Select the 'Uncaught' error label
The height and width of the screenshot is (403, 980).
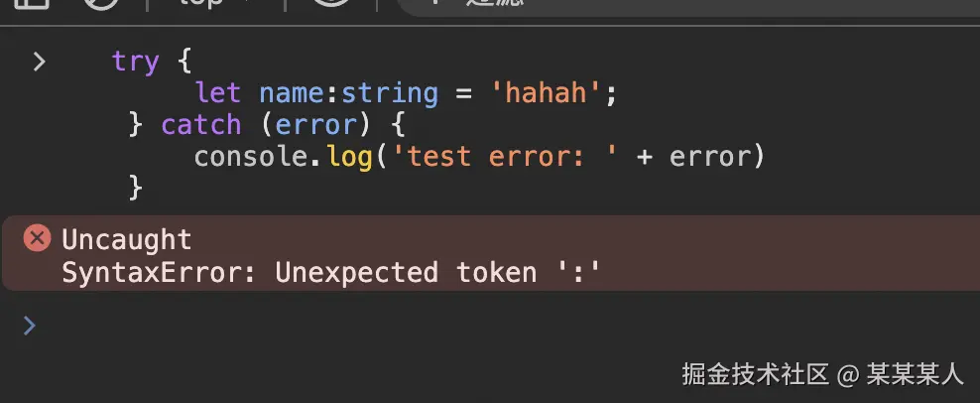point(127,240)
